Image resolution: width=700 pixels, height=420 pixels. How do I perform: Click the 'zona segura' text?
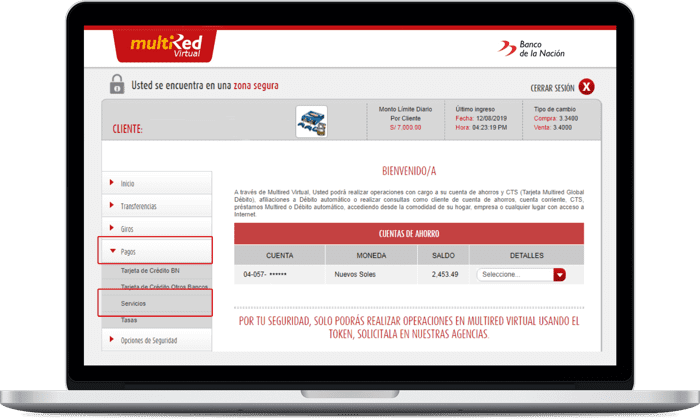coord(256,85)
